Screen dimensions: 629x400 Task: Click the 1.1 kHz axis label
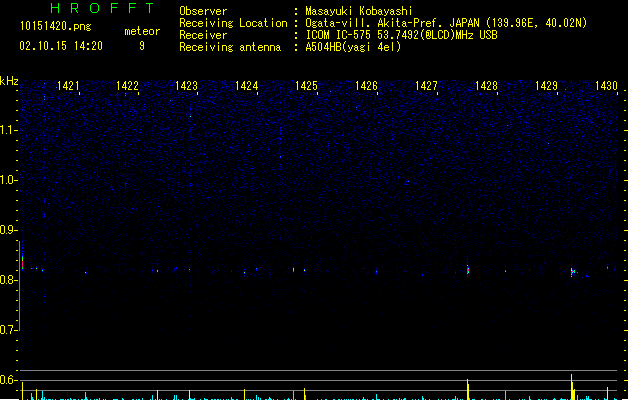[8, 130]
